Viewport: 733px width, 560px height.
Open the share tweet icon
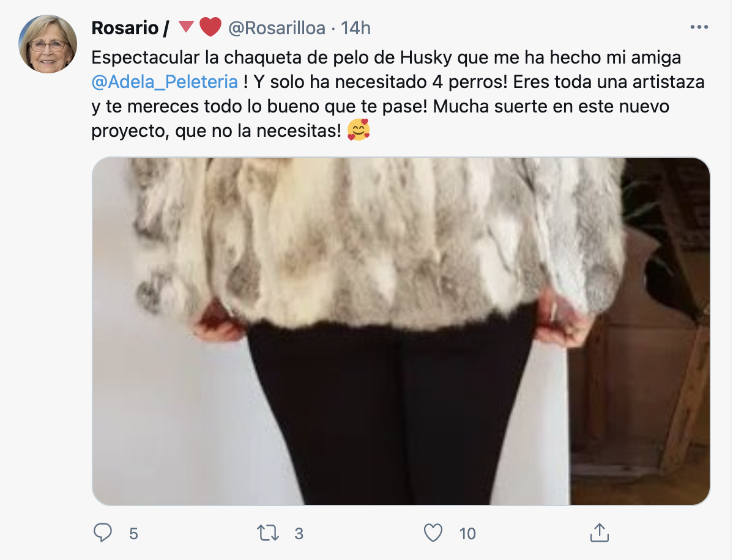coord(599,532)
